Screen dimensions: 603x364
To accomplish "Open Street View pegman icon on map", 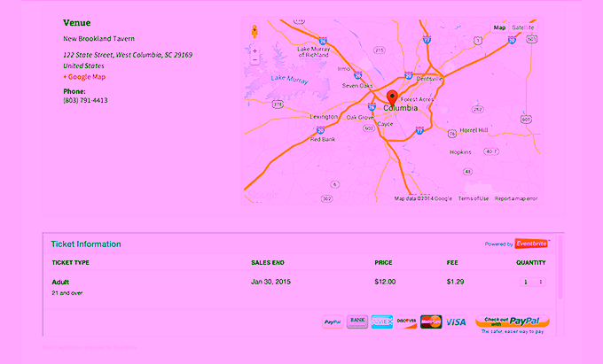I will pyautogui.click(x=255, y=32).
